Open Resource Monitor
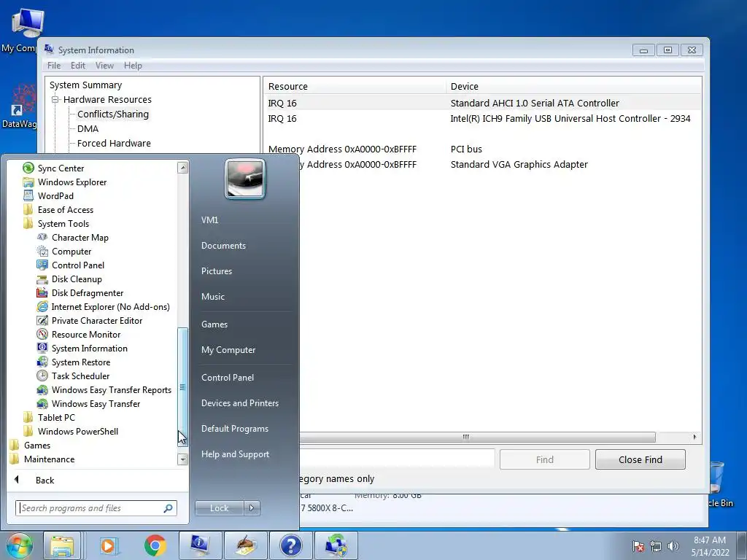747x560 pixels. click(79, 334)
